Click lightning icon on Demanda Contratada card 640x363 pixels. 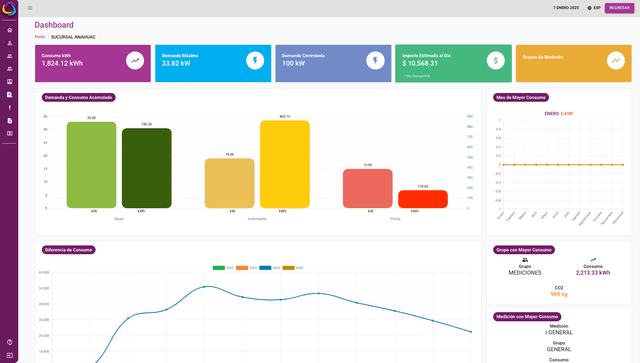tap(375, 60)
